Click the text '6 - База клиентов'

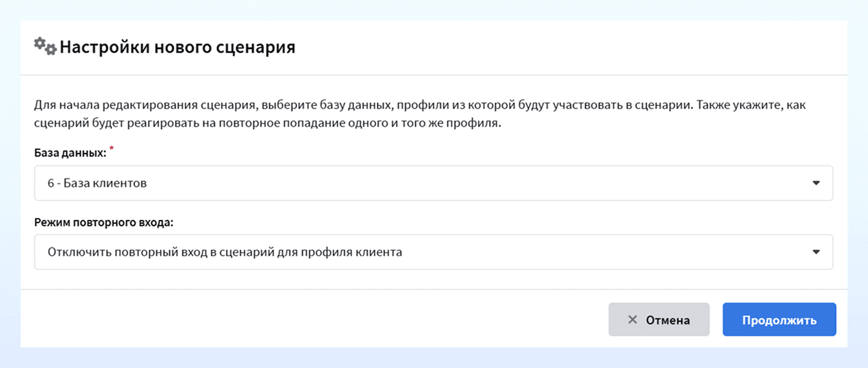(97, 183)
